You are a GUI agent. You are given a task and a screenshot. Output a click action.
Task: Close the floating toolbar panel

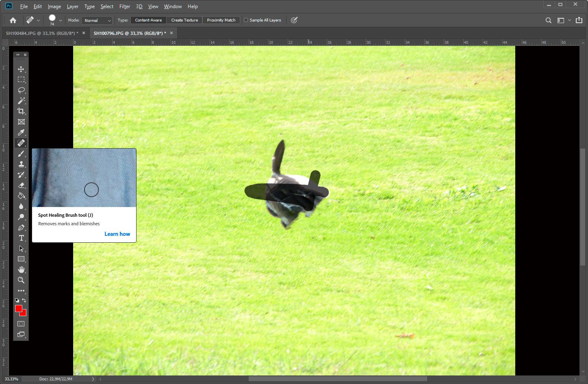coord(25,55)
